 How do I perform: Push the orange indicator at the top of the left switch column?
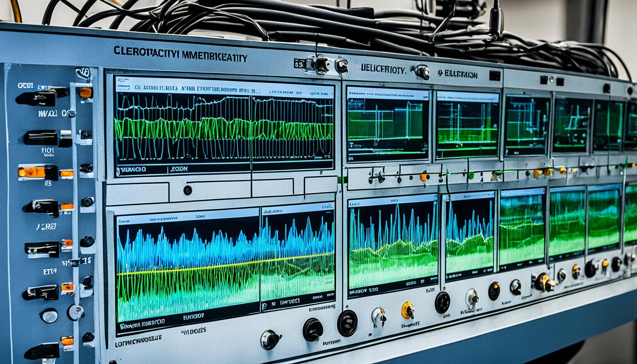coord(86,93)
